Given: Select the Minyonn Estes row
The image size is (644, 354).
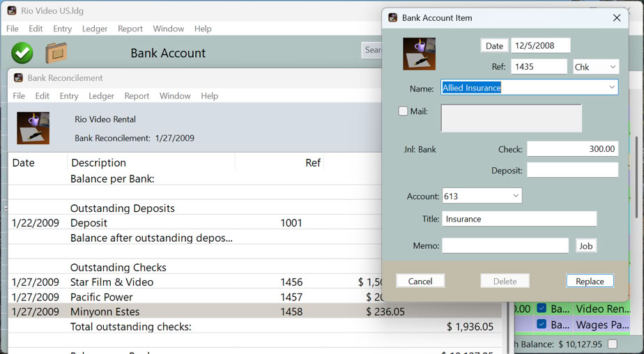Looking at the screenshot, I should tap(254, 311).
